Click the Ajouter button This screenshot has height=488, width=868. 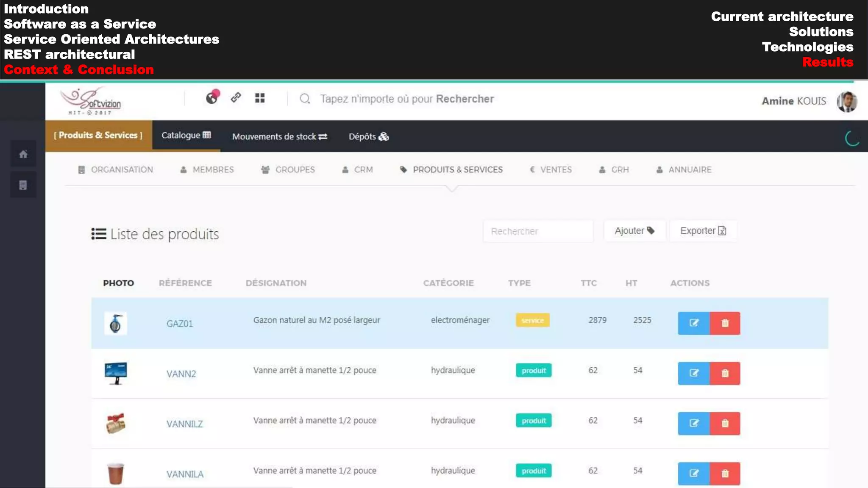pyautogui.click(x=634, y=231)
